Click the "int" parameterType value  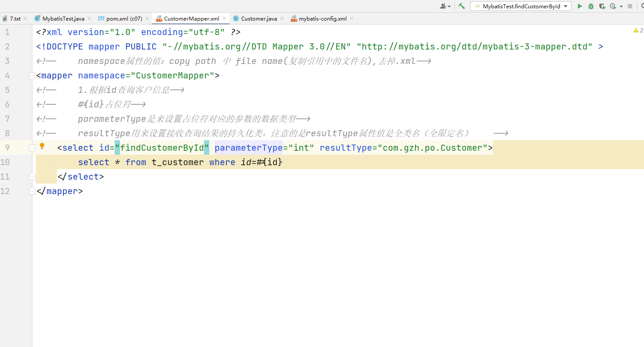tap(301, 148)
